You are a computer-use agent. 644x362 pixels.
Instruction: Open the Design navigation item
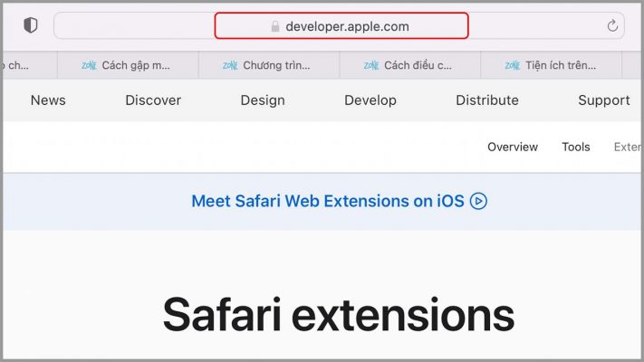coord(263,100)
